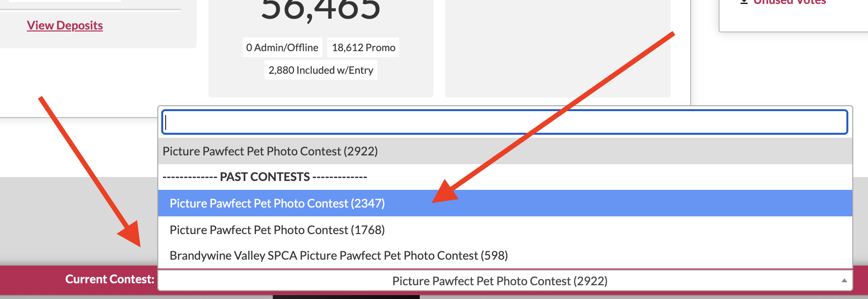This screenshot has height=299, width=868.
Task: Click the 2,880 Included w/Entry badge
Action: click(320, 70)
